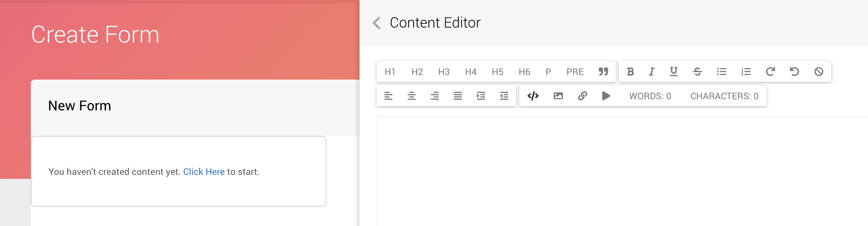Image resolution: width=868 pixels, height=226 pixels.
Task: Click the Content Editor title text
Action: [x=435, y=23]
